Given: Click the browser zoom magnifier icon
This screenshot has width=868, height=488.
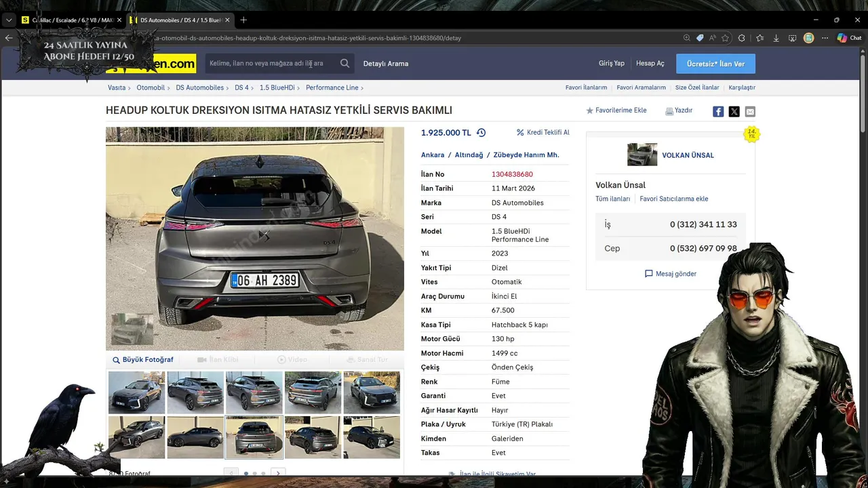Looking at the screenshot, I should [x=687, y=38].
